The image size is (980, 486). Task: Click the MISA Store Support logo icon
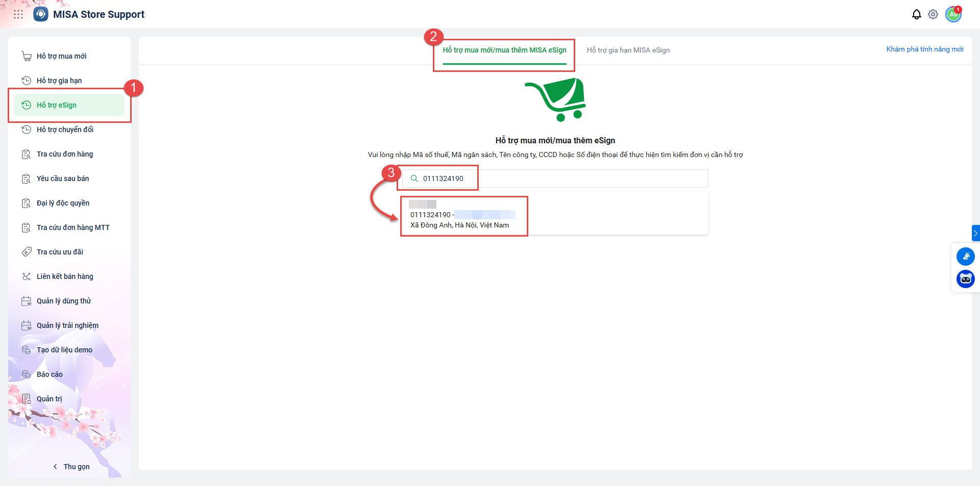pyautogui.click(x=41, y=14)
